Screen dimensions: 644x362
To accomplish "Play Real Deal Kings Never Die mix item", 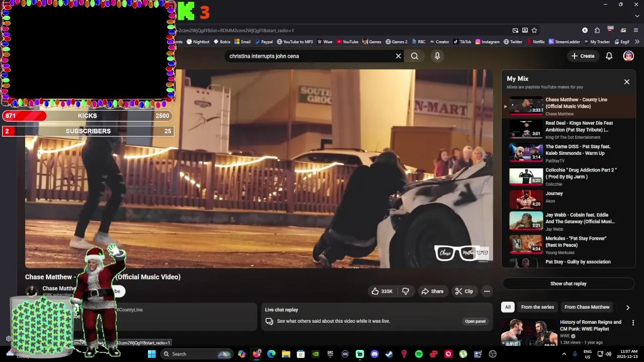I will click(569, 130).
